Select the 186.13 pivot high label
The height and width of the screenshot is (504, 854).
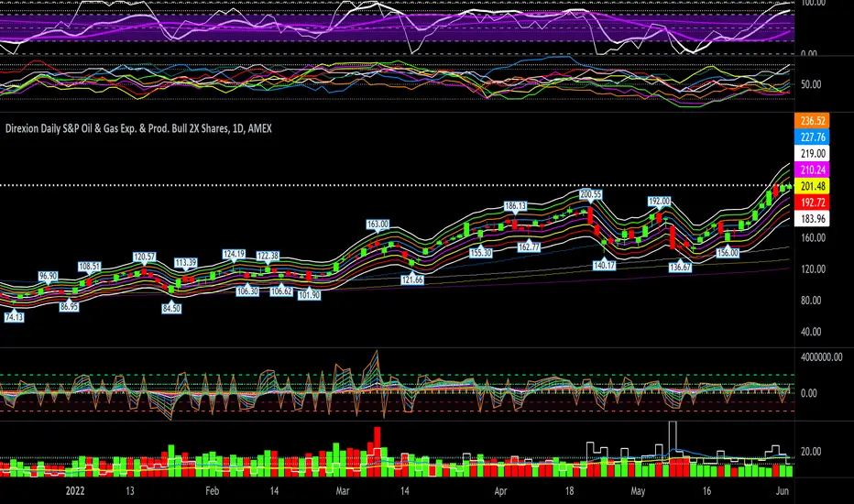point(515,206)
